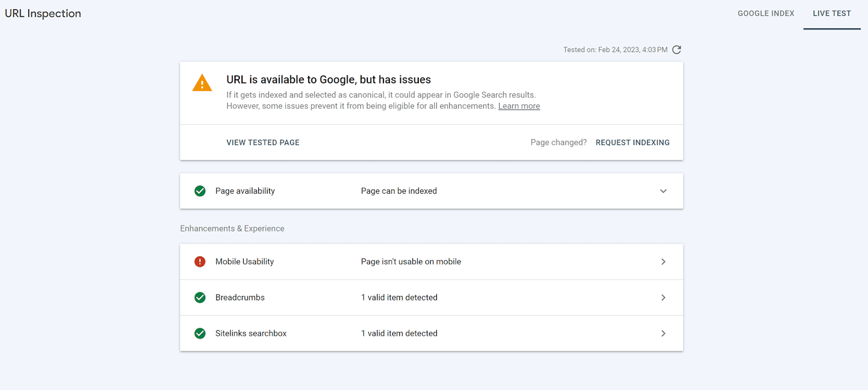Click the 'Mobile Usability' label
This screenshot has width=868, height=390.
coord(245,261)
